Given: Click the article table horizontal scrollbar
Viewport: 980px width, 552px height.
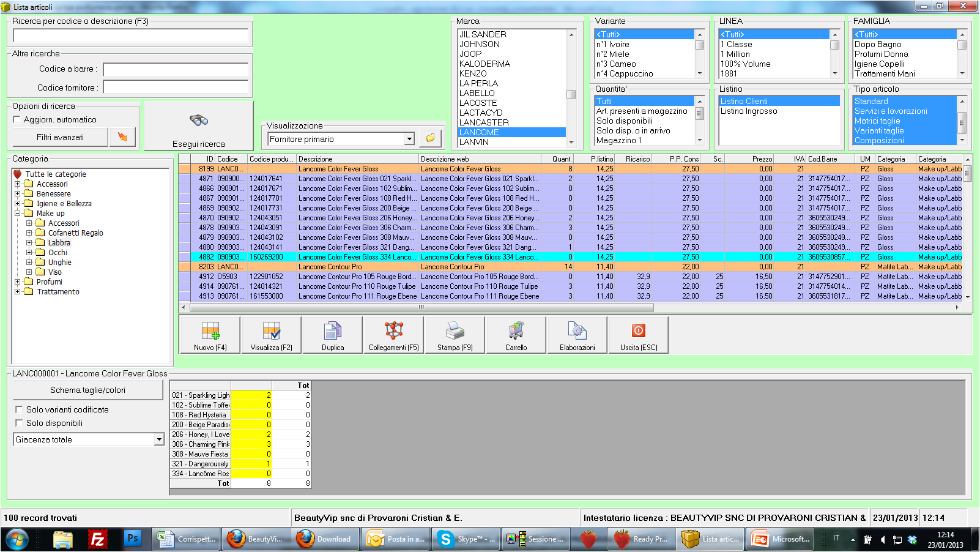Looking at the screenshot, I should (421, 307).
